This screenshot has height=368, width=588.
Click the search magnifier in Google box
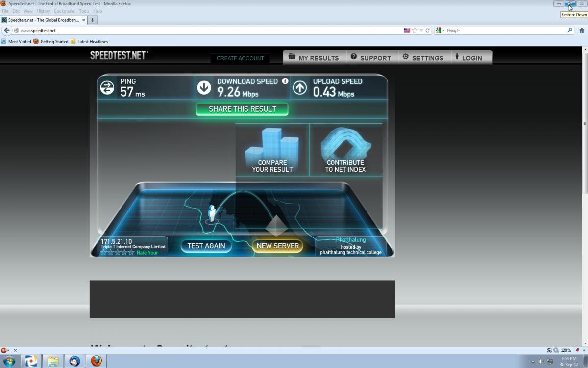(x=570, y=30)
